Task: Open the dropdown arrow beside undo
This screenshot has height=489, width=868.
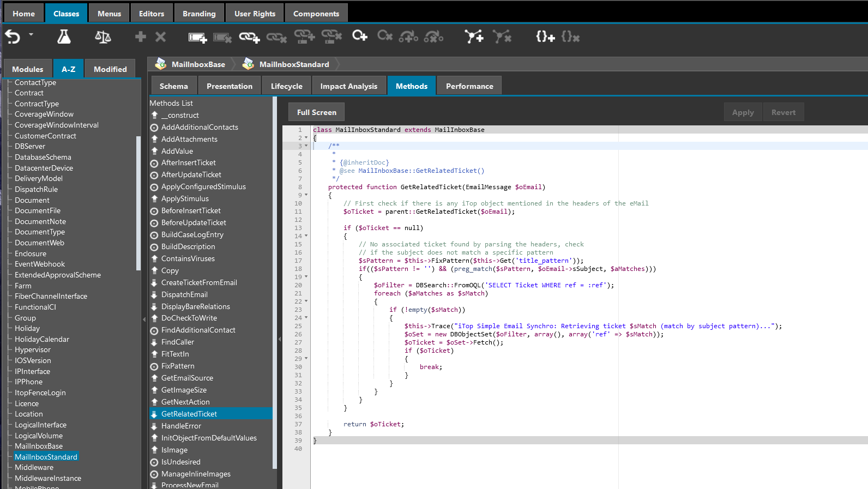Action: tap(31, 34)
